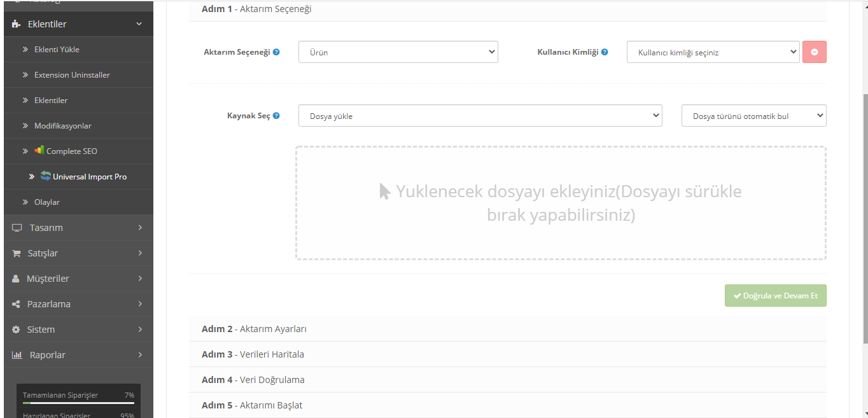Click help icon beside Kaynak Seç label
Viewport: 868px width, 418px height.
click(x=276, y=116)
